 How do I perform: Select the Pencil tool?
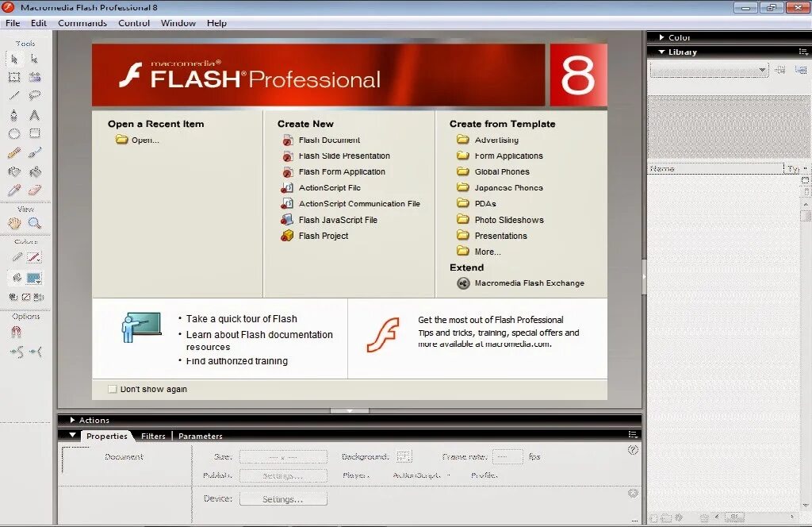coord(14,152)
